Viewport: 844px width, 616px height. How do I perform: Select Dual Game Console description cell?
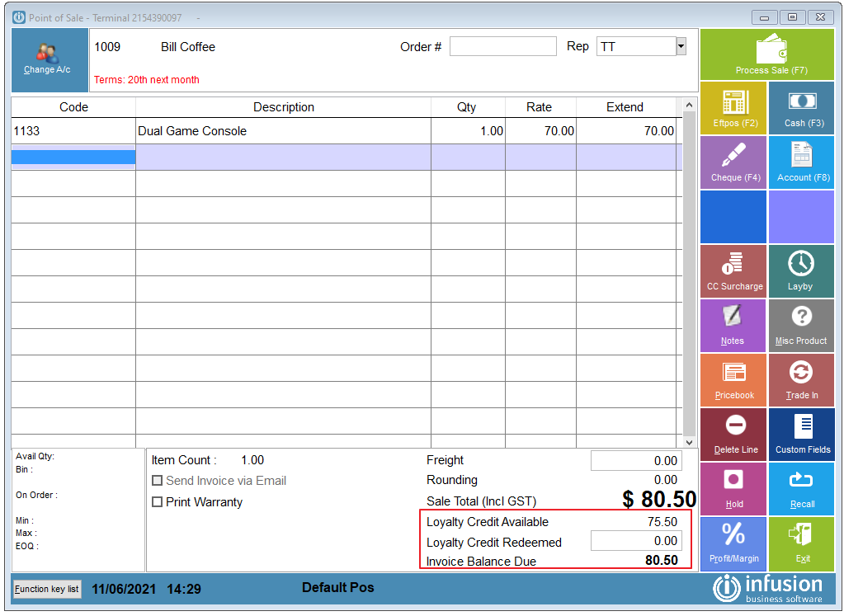[x=283, y=131]
